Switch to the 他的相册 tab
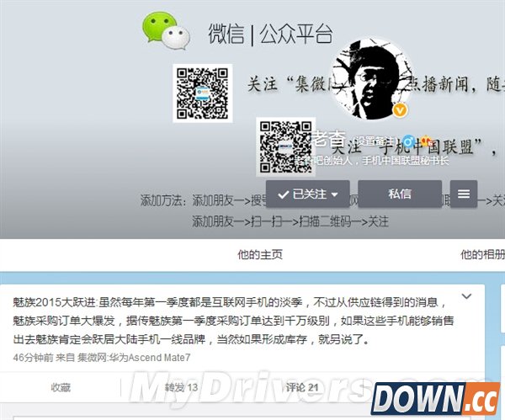505x420 pixels. (481, 254)
